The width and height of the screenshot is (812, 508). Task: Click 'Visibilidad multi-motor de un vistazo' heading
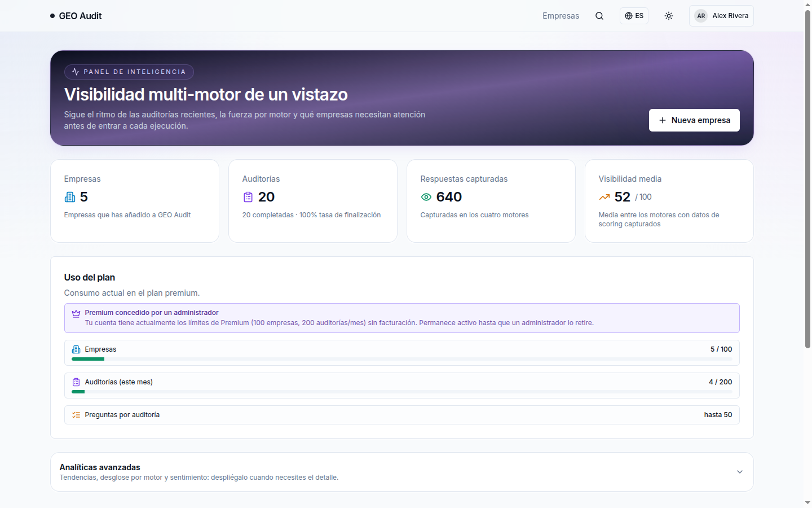click(206, 94)
